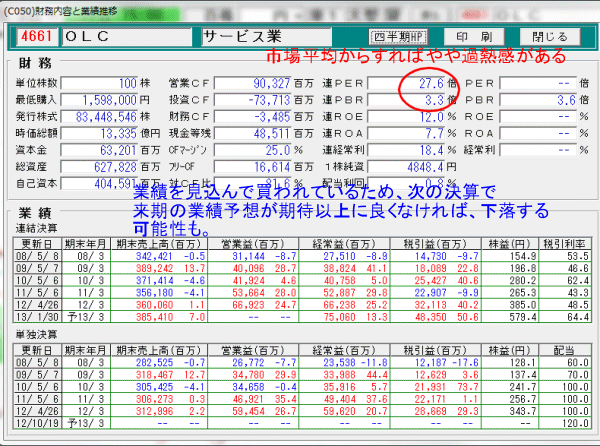Click standalone sales cell 282,525
Screen dimensions: 600x446
click(x=154, y=362)
